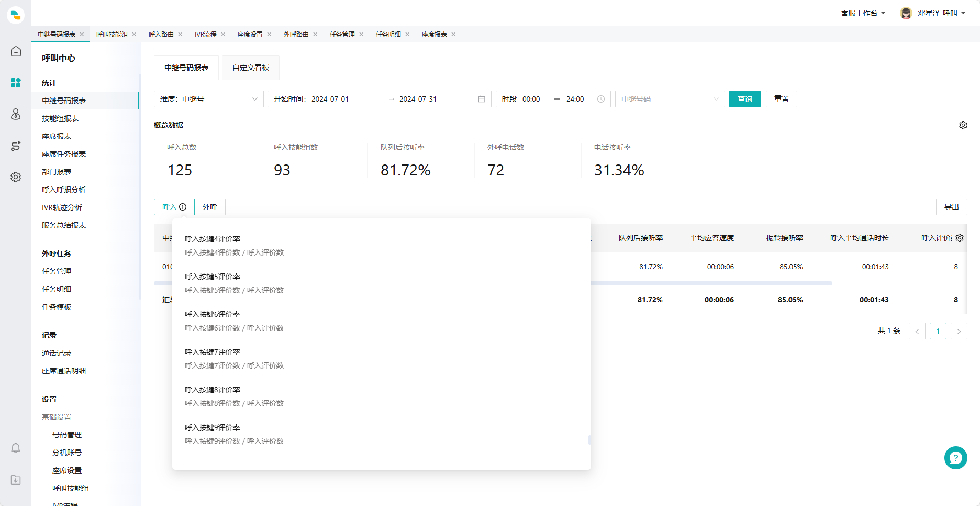This screenshot has width=980, height=506.
Task: Click 呼入按键4评价率 tooltip entry
Action: 213,239
